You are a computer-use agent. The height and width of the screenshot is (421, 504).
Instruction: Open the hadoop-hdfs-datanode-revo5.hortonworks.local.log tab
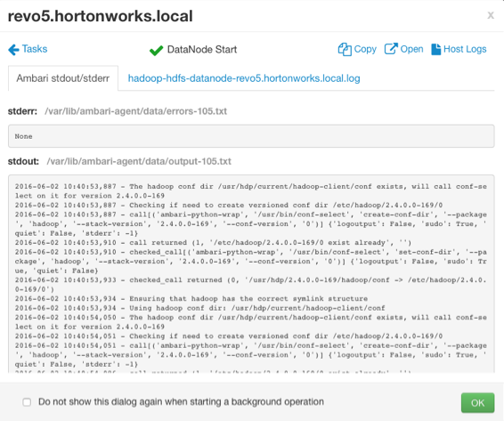point(244,78)
